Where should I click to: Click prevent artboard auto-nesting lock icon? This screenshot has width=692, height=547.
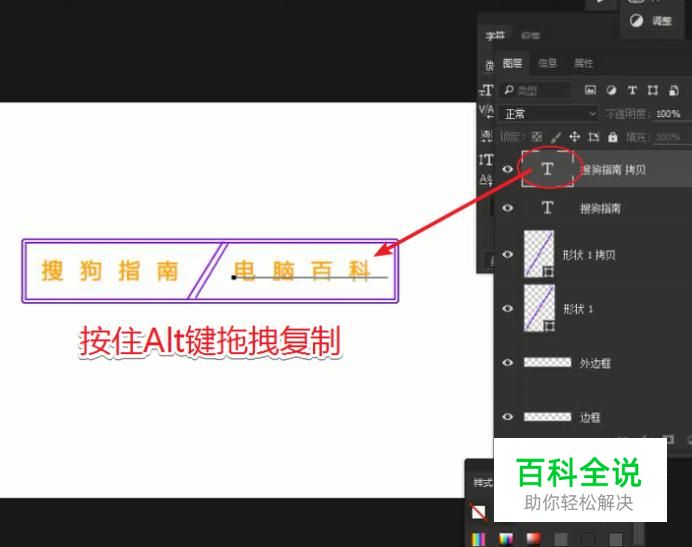594,137
